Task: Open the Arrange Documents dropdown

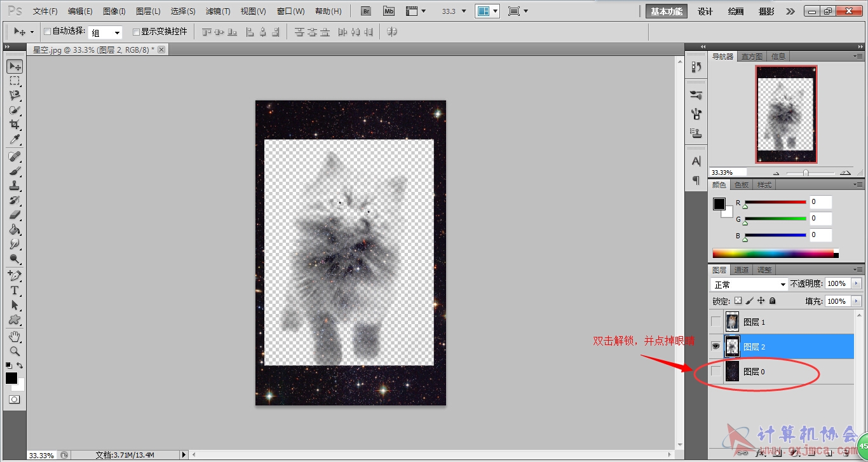Action: click(x=487, y=11)
